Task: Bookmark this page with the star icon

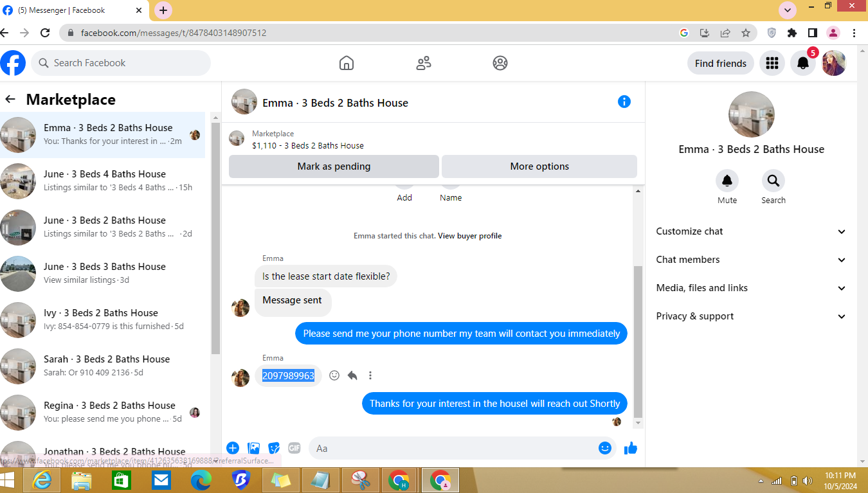Action: pyautogui.click(x=746, y=33)
